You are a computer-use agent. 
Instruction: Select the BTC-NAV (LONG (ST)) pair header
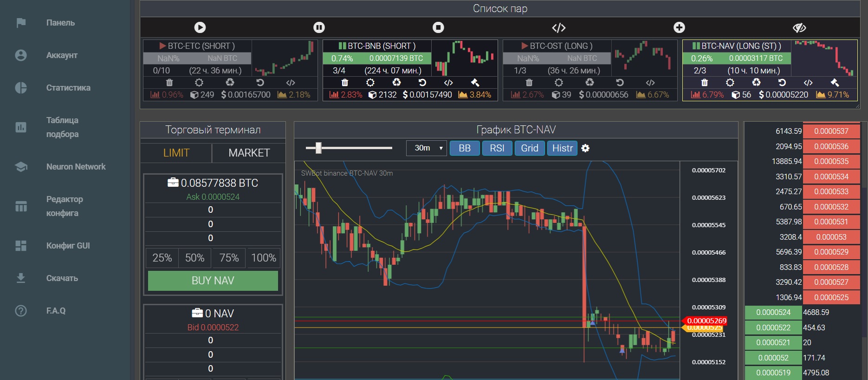point(737,46)
